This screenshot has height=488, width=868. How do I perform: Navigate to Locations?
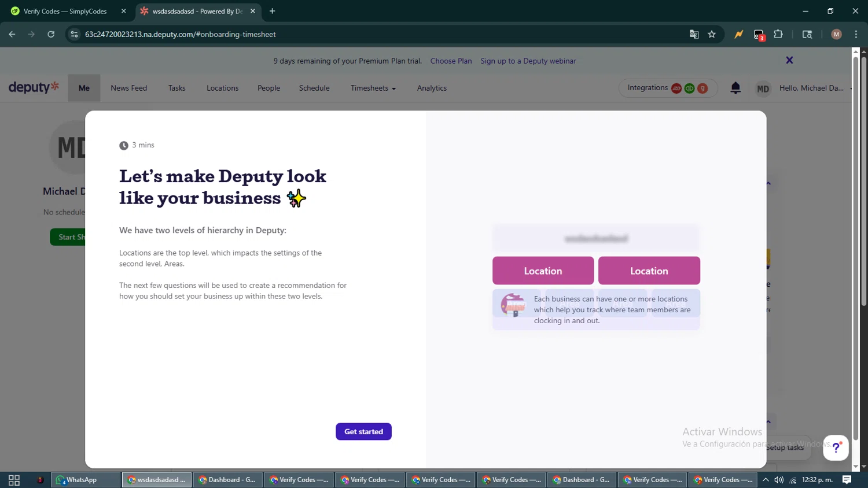tap(223, 88)
